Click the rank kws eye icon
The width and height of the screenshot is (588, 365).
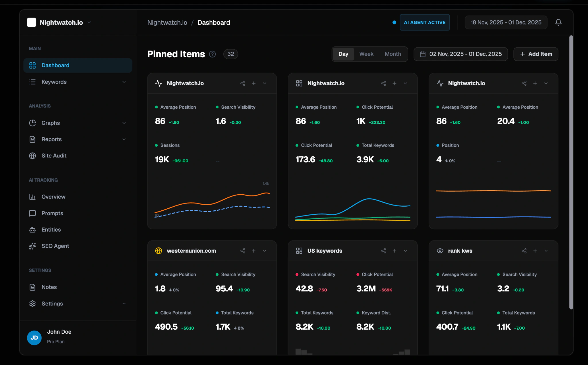[440, 251]
